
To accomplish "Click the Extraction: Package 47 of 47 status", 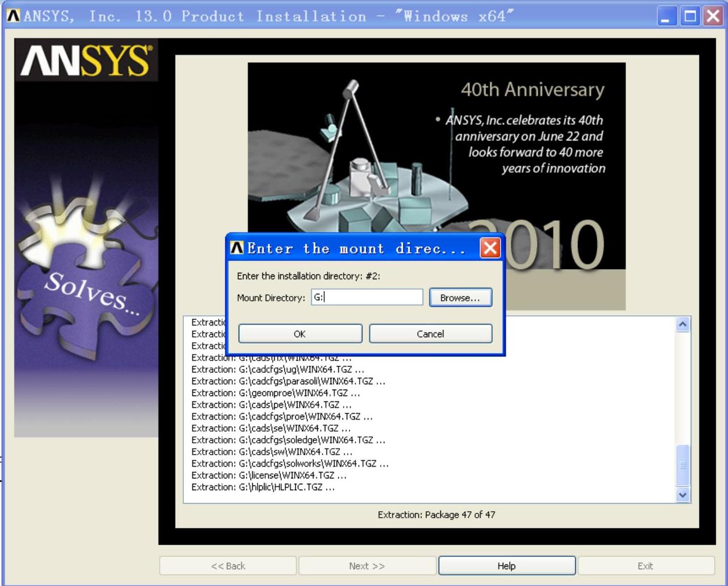I will click(437, 514).
